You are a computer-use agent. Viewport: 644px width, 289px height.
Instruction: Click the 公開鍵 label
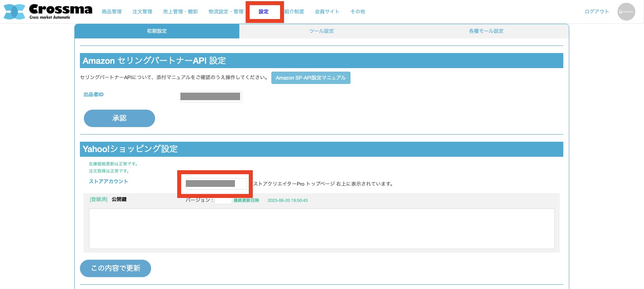pos(119,200)
